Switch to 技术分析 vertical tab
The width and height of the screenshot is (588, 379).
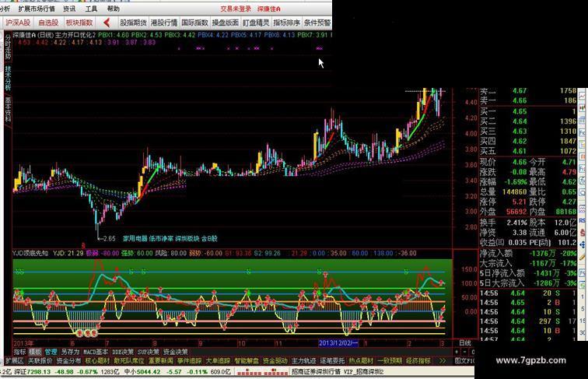tap(8, 78)
